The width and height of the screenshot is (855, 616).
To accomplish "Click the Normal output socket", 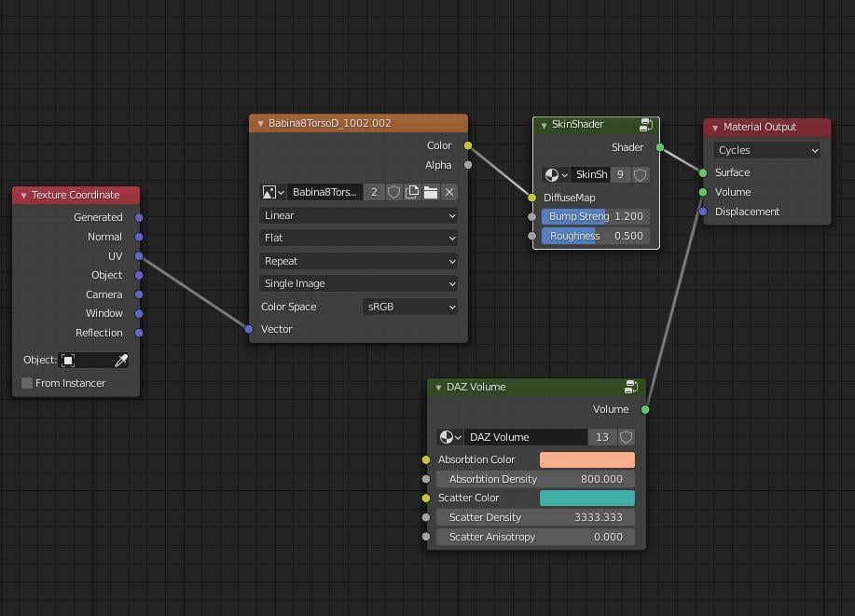I will (x=139, y=237).
